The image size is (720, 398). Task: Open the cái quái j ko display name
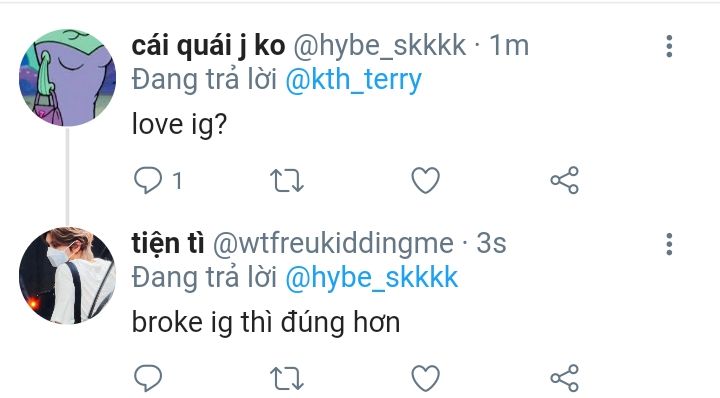(x=208, y=46)
